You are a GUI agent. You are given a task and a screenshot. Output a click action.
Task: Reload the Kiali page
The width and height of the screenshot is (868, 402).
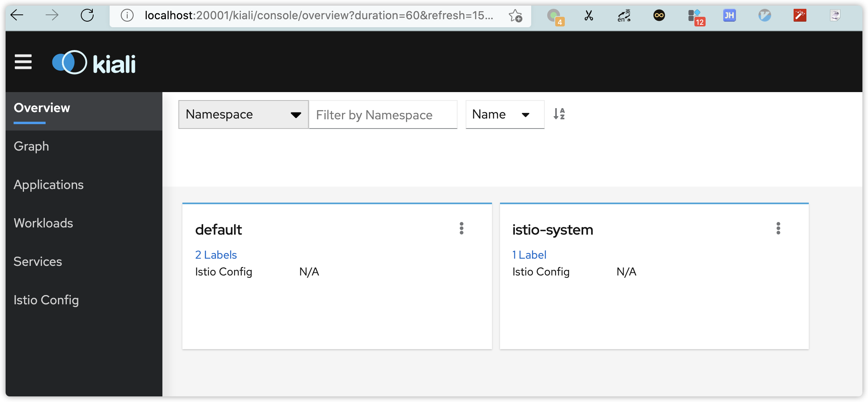click(87, 15)
